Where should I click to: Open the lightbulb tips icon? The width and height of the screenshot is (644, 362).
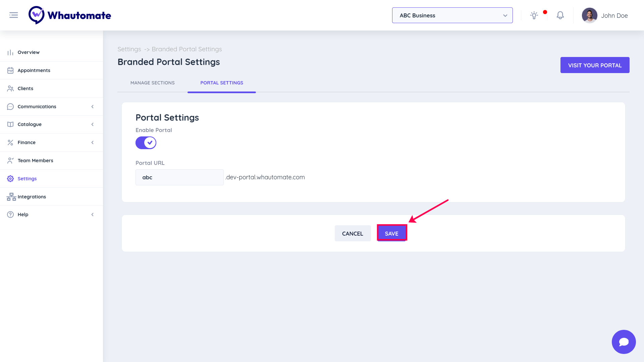[x=534, y=15]
